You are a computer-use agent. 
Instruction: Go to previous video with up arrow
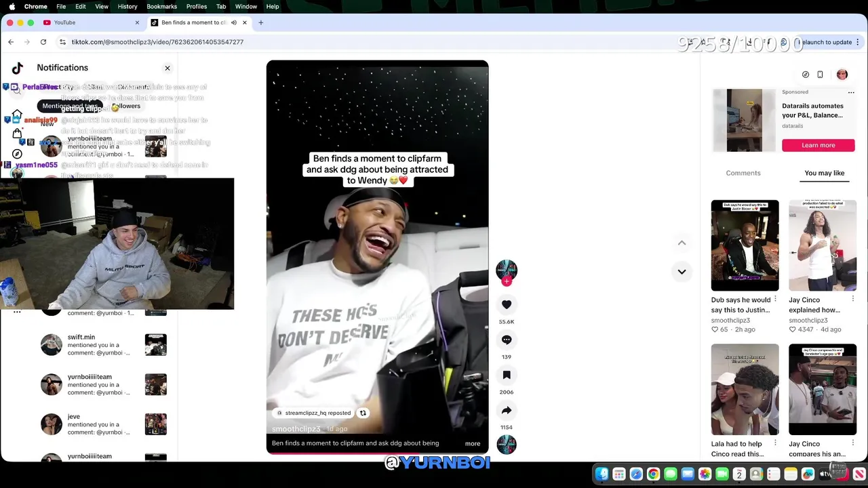(682, 243)
